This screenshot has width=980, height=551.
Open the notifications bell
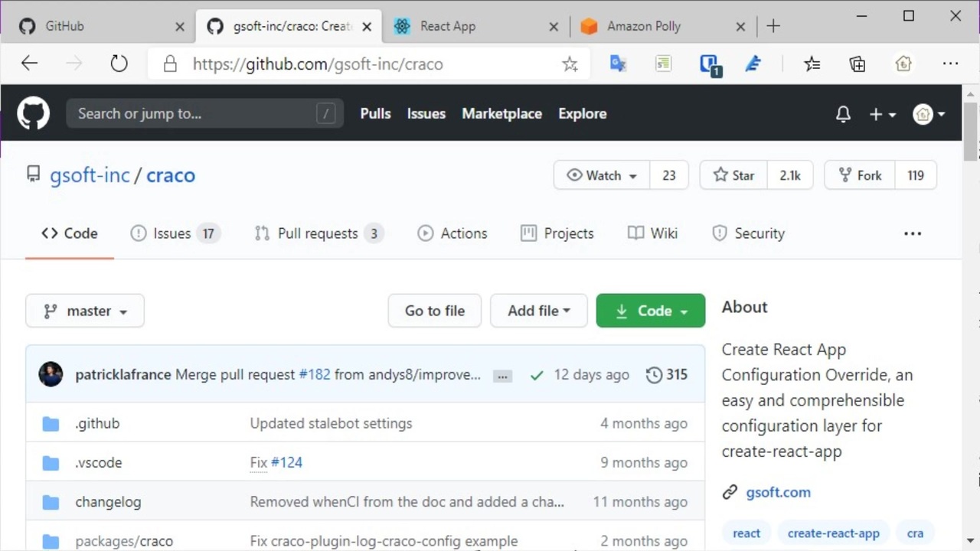843,114
